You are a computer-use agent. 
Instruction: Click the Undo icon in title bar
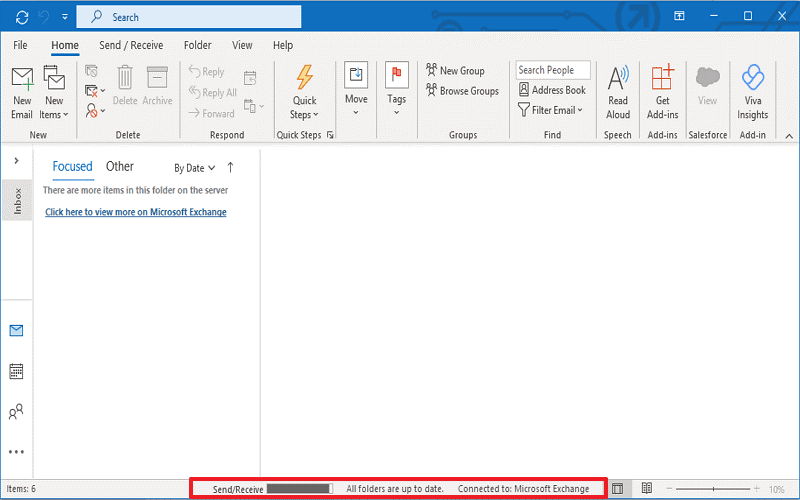point(44,17)
